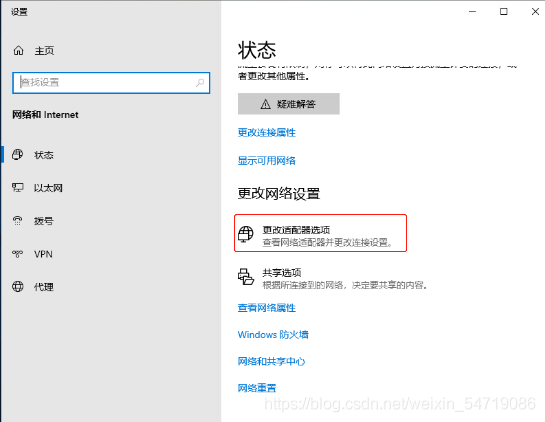
Task: Click the 网络重置 link
Action: [257, 388]
